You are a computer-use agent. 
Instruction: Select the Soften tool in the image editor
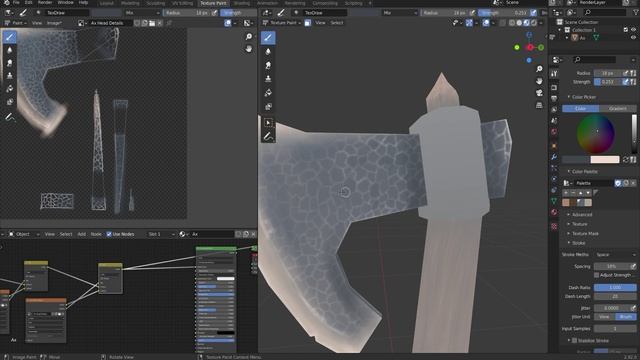click(x=10, y=50)
